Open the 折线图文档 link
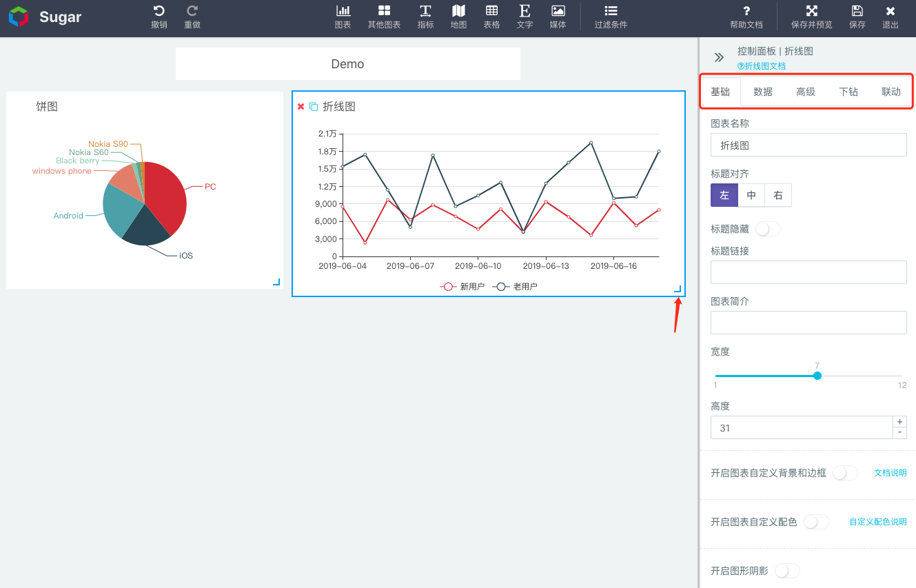 click(x=762, y=66)
